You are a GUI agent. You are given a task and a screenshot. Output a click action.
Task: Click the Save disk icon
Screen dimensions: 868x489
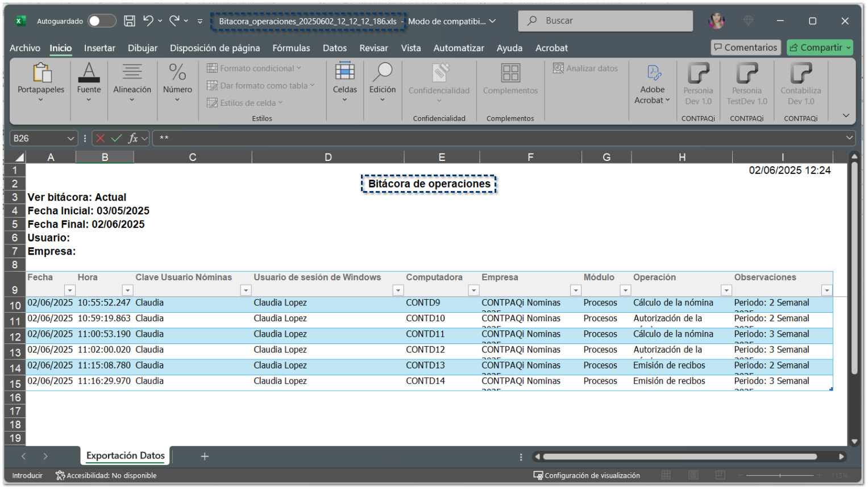tap(130, 21)
